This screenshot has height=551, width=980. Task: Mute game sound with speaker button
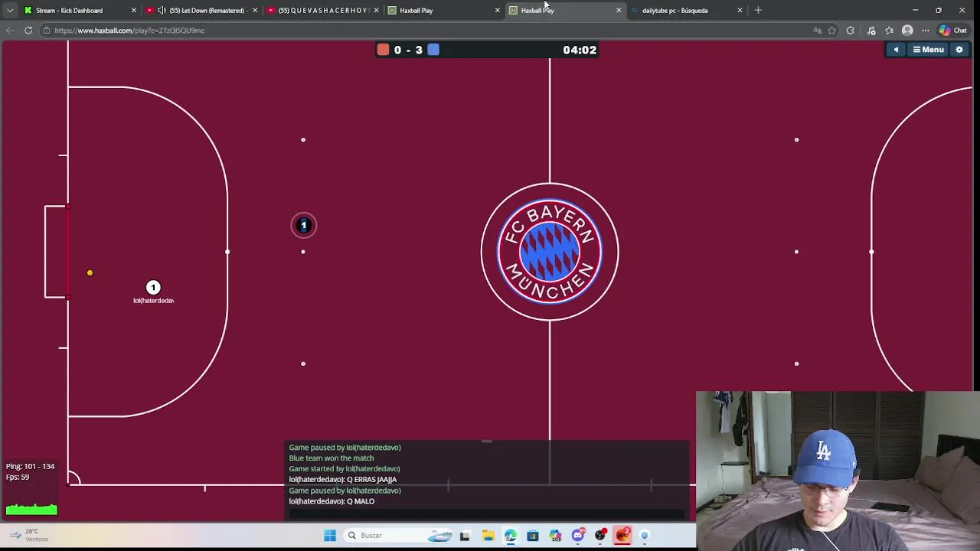tap(896, 50)
